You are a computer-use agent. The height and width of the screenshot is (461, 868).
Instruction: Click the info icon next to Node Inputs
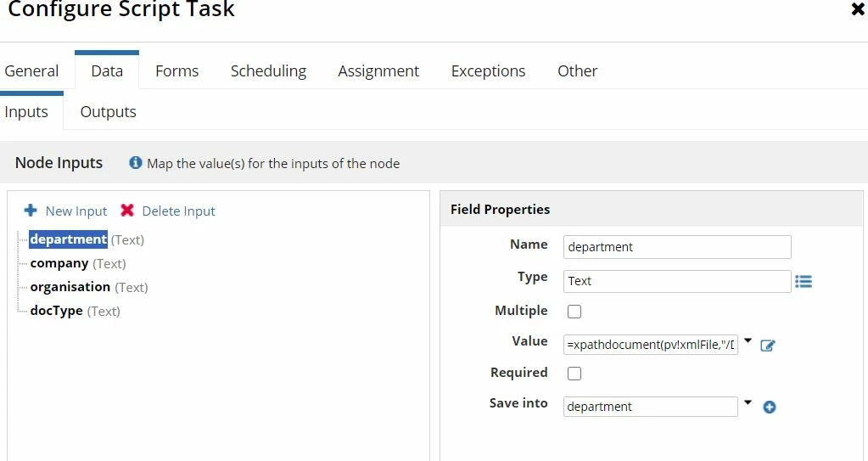coord(135,162)
